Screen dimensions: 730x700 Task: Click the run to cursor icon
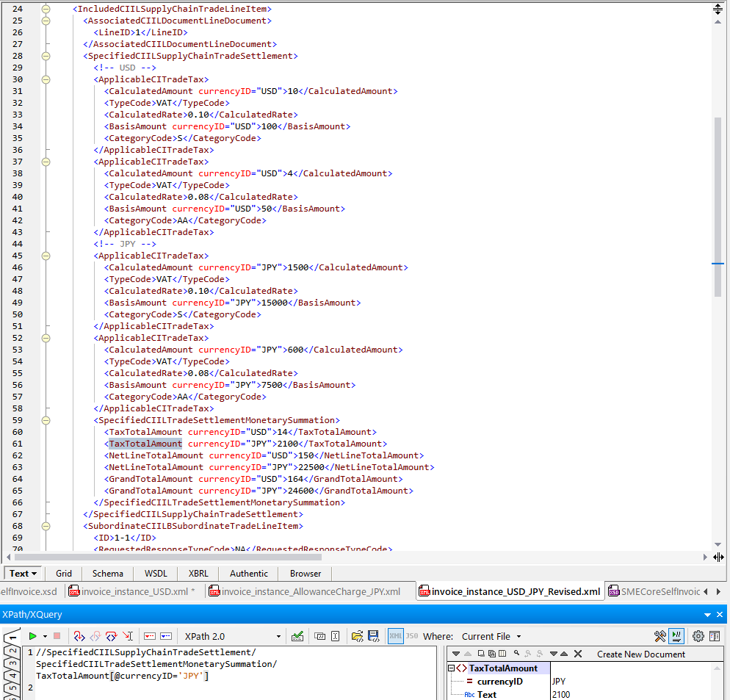(128, 636)
